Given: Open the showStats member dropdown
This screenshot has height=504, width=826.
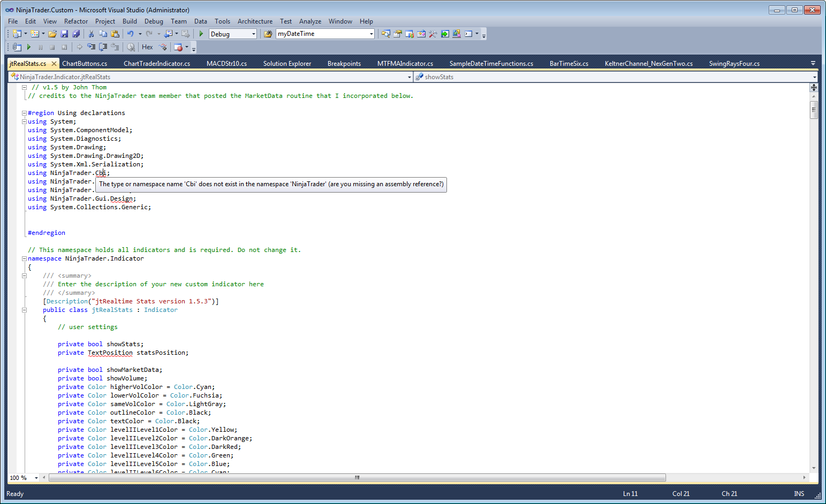Looking at the screenshot, I should 814,77.
